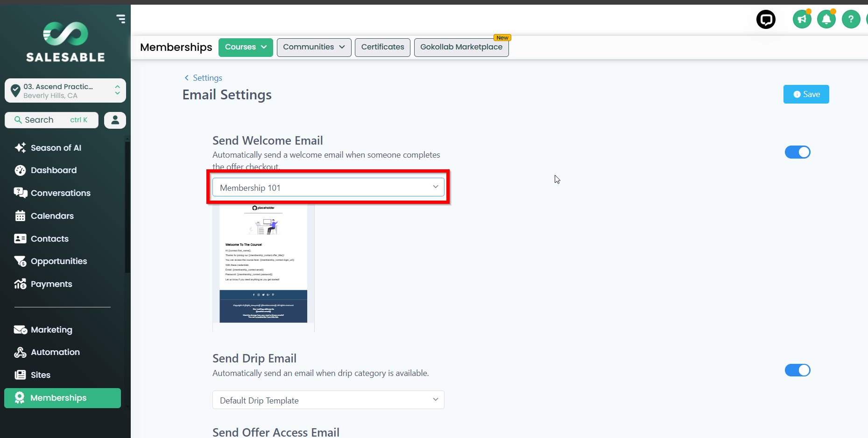
Task: Click the Memberships page title
Action: click(x=176, y=47)
